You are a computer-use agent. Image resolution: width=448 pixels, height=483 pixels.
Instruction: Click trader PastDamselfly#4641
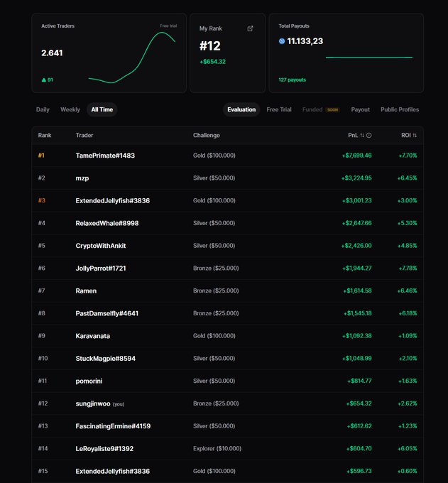pos(106,313)
